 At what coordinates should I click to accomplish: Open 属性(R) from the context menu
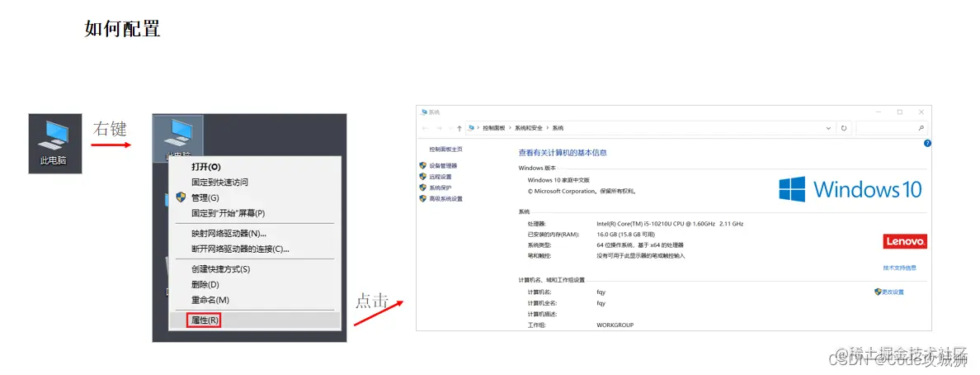pos(205,320)
